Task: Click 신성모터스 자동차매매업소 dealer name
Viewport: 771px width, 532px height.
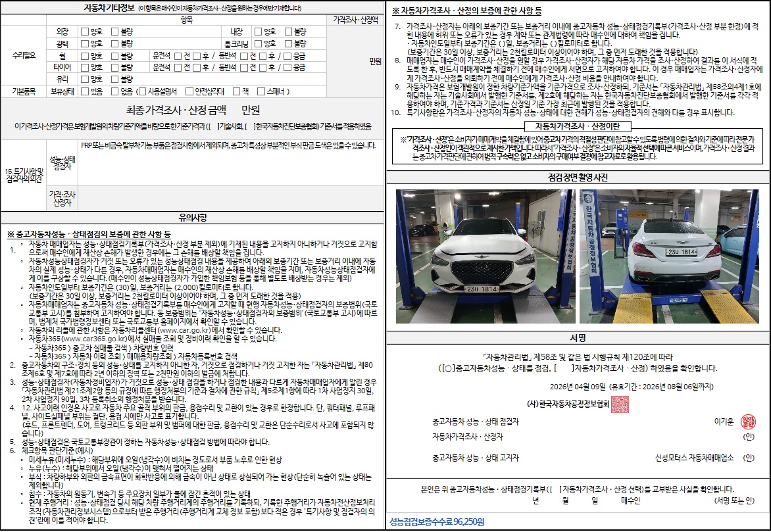Action: tap(694, 458)
